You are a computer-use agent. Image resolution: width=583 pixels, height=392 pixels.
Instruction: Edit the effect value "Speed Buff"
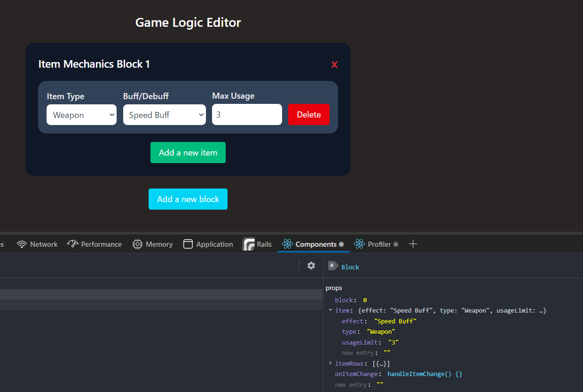pyautogui.click(x=395, y=321)
